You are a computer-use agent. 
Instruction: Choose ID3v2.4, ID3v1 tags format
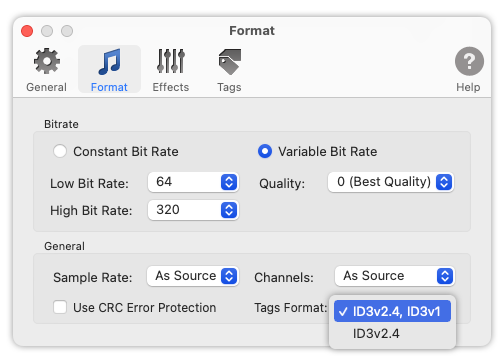pos(392,311)
